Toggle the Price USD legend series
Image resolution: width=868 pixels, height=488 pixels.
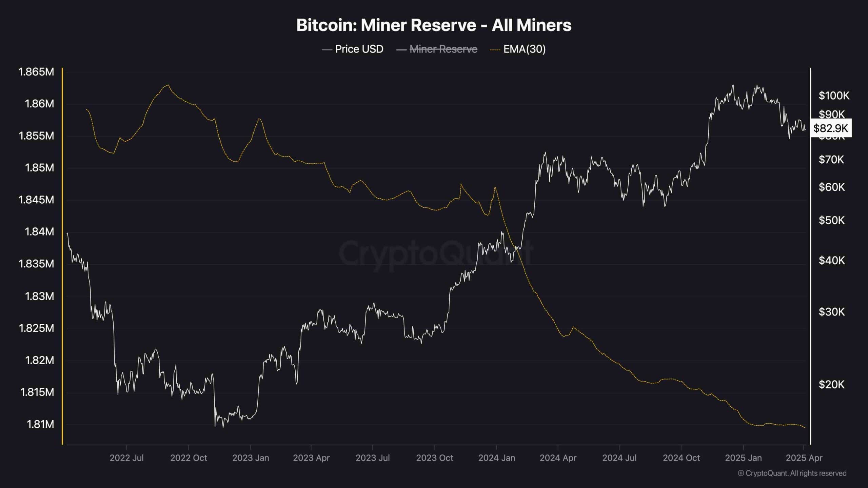click(353, 49)
